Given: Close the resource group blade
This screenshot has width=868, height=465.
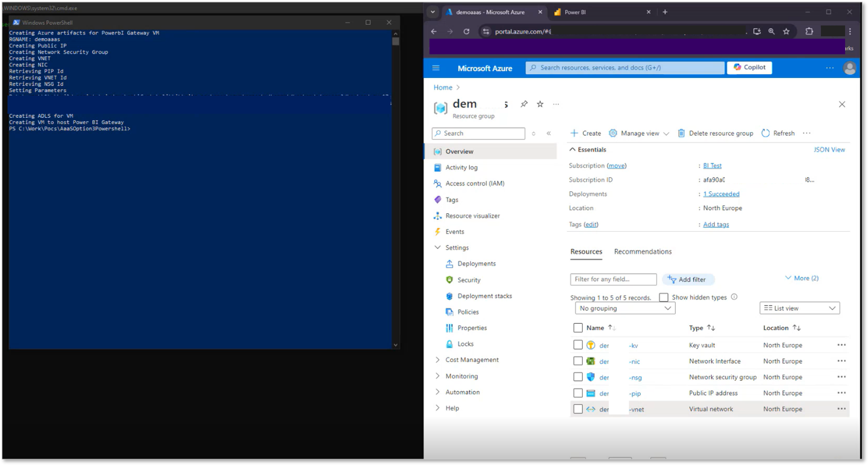Looking at the screenshot, I should coord(842,104).
